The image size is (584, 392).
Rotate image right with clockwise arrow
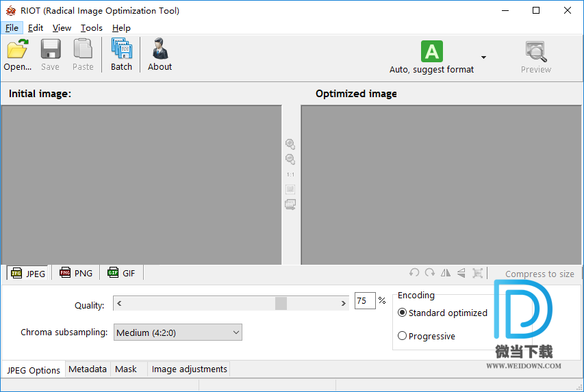[430, 273]
